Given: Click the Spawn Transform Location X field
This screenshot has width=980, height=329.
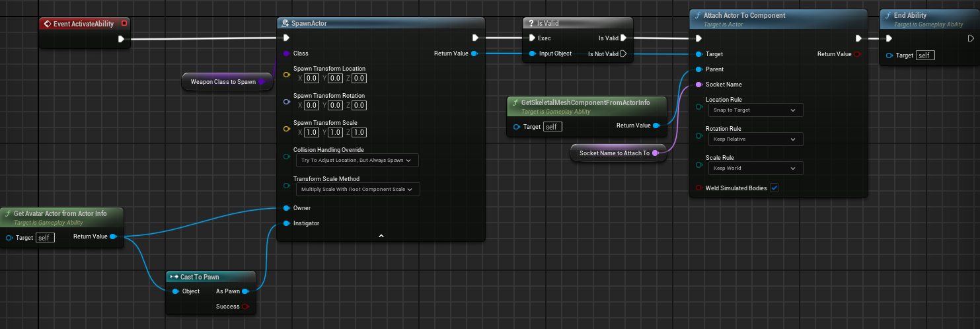Looking at the screenshot, I should (x=312, y=78).
